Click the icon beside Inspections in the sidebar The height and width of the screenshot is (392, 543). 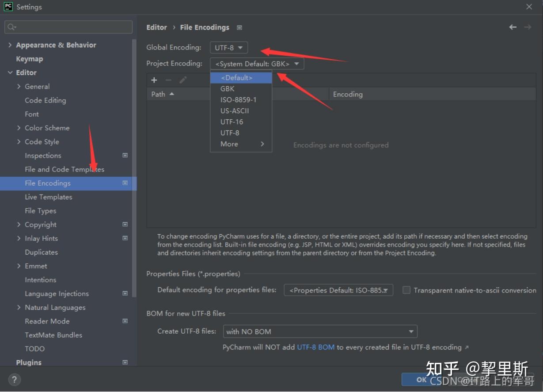pyautogui.click(x=125, y=155)
